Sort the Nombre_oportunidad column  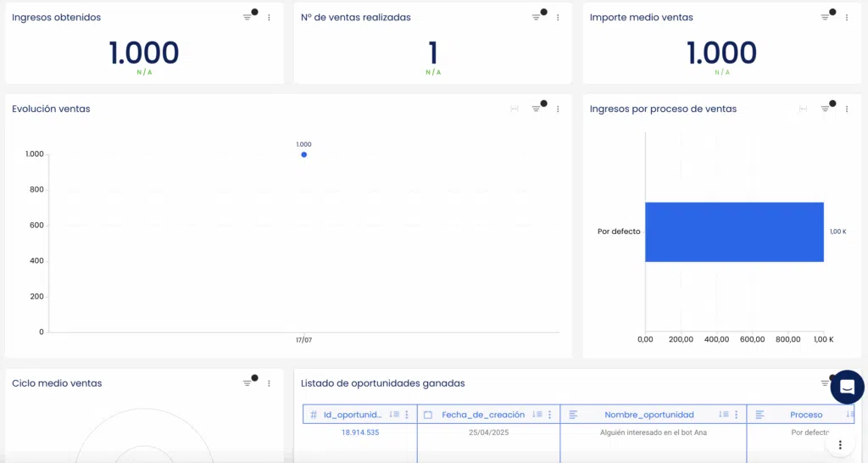(724, 415)
